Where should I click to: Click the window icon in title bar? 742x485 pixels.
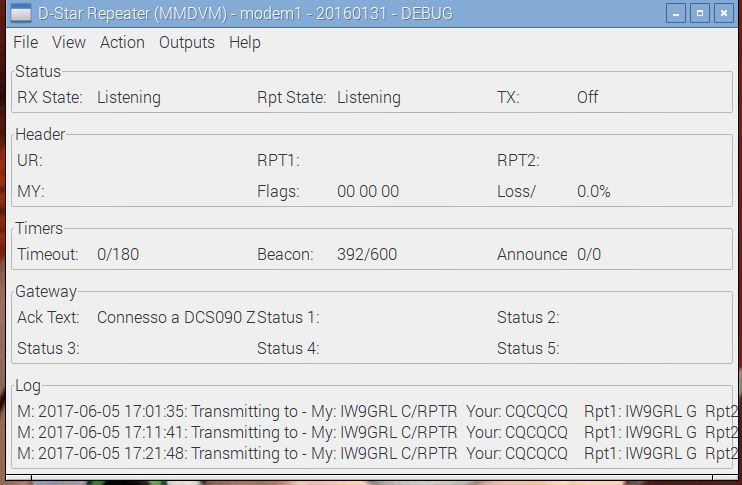click(20, 13)
